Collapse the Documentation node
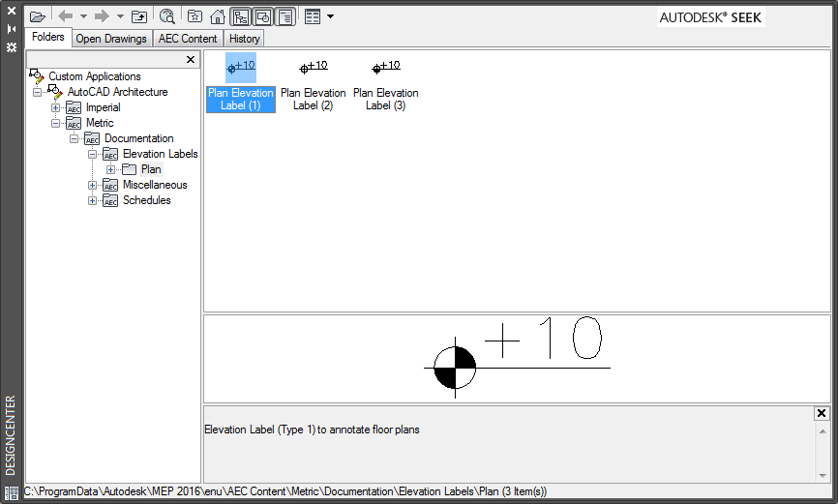Screen dimensions: 838x504 (x=74, y=139)
